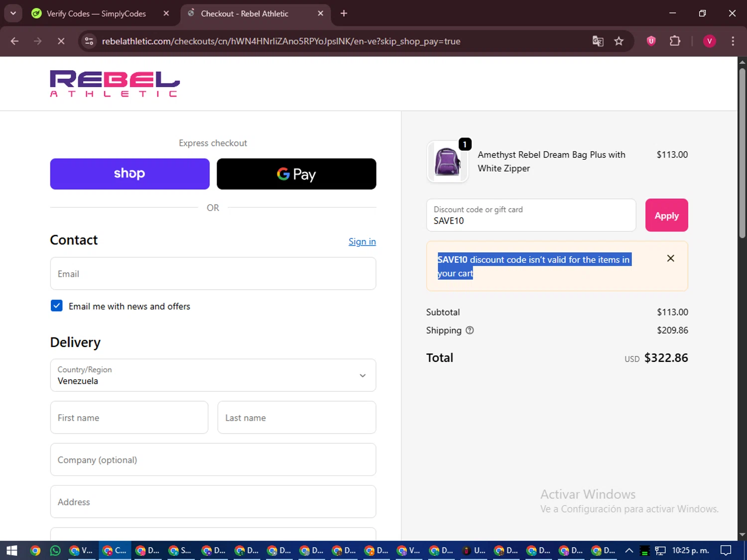
Task: Click the browser address bar URL
Action: click(x=281, y=41)
